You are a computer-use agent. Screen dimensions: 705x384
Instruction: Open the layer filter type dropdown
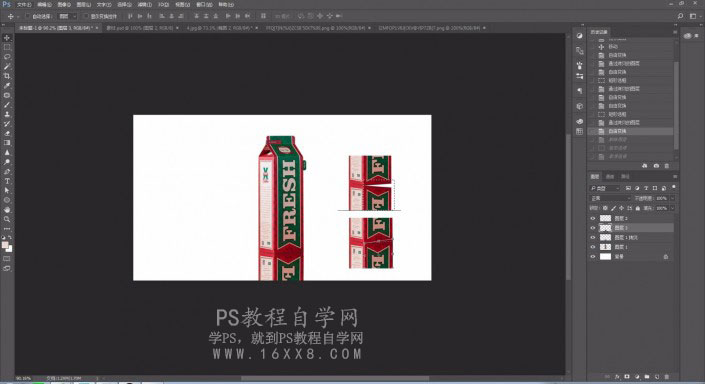tap(605, 188)
